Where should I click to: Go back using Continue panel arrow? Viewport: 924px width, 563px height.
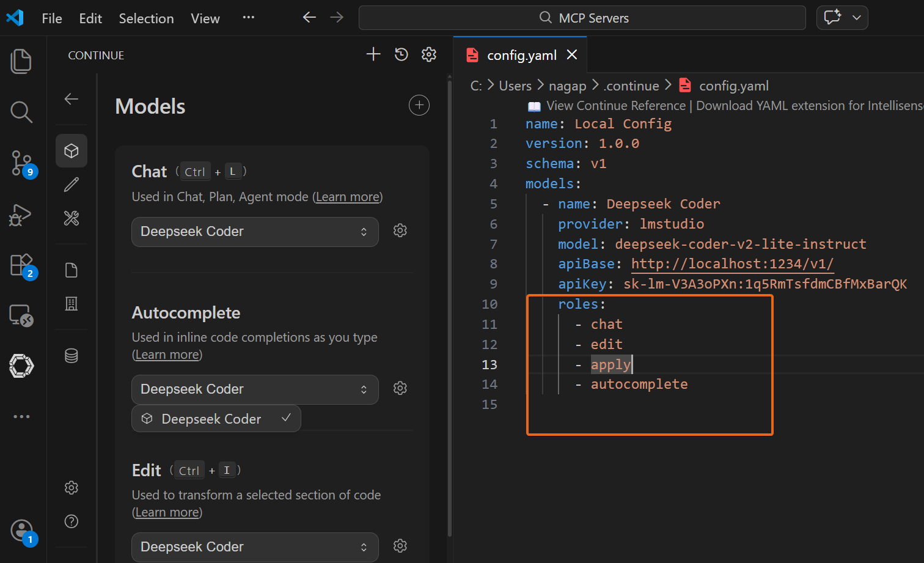click(x=71, y=99)
